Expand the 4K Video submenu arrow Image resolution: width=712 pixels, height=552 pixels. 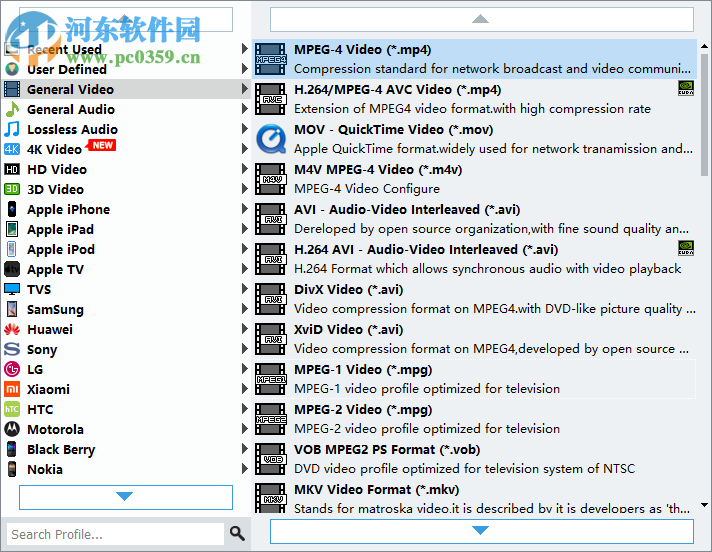coord(245,149)
